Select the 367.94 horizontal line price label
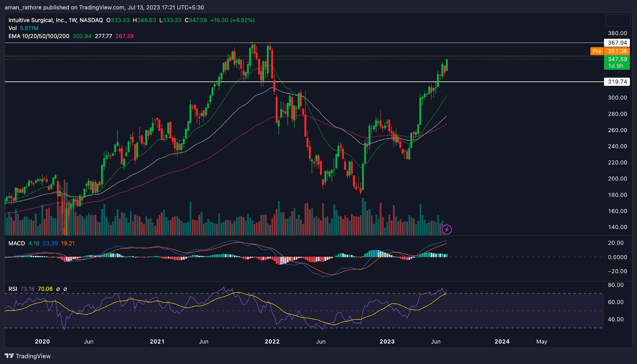Screen dimensions: 637x364 (x=617, y=43)
